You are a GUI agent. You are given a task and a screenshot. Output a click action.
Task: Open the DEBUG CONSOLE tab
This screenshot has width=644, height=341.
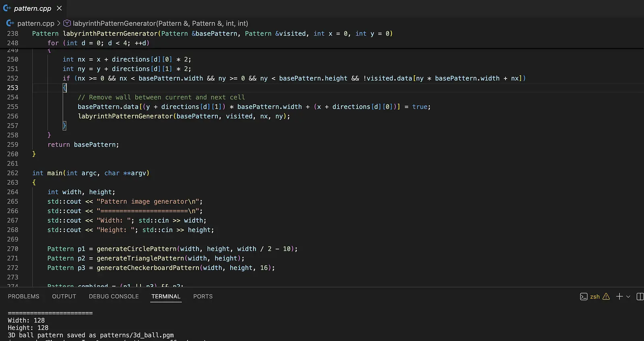(x=114, y=296)
